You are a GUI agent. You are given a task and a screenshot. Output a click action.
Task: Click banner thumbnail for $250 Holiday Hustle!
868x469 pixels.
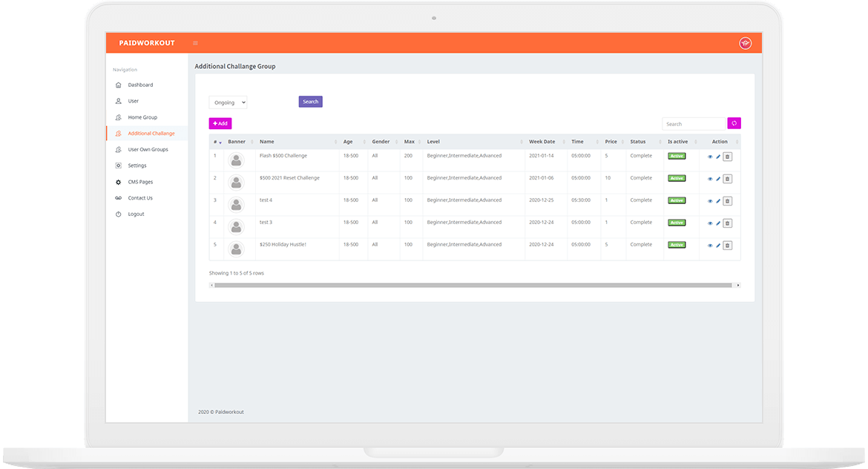pos(237,249)
